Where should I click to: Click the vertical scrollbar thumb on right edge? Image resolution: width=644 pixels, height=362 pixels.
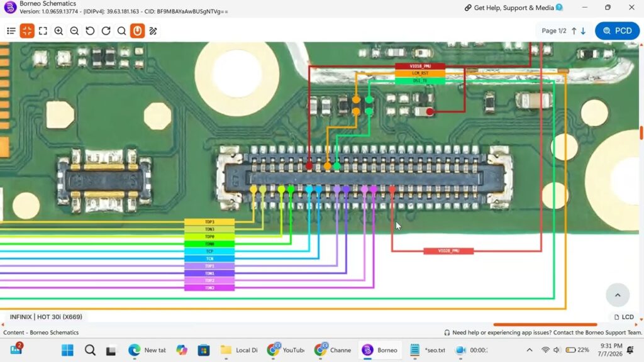(641, 133)
